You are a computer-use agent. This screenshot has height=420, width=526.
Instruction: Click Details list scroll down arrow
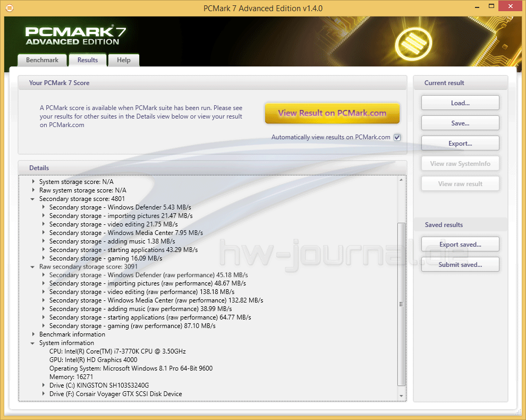(401, 396)
